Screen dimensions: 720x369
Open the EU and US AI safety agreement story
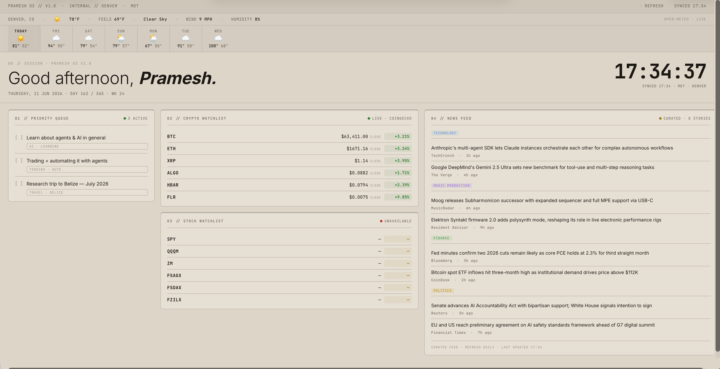[543, 325]
